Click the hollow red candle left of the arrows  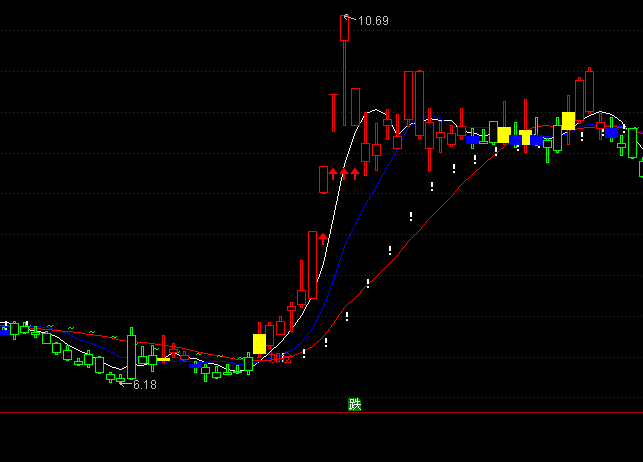click(x=323, y=180)
